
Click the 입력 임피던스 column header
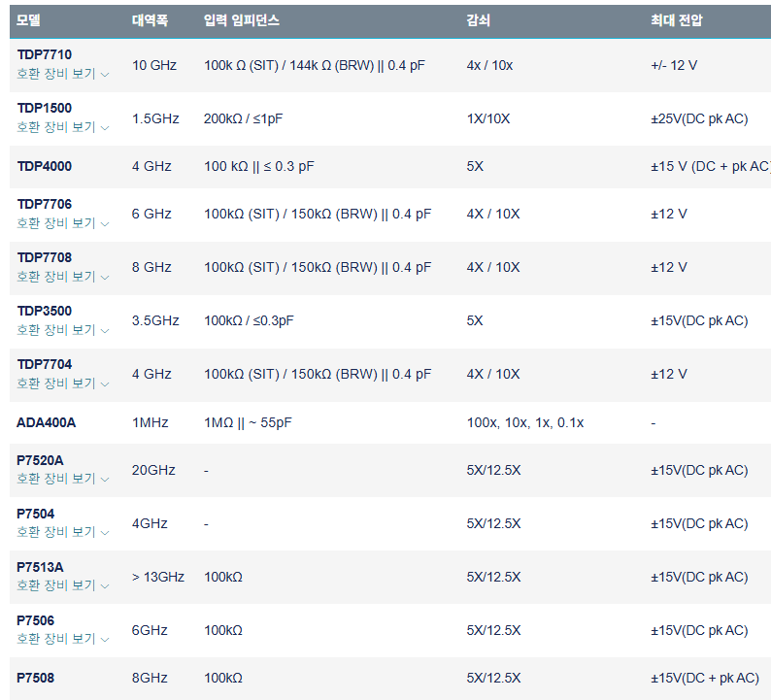click(x=242, y=20)
